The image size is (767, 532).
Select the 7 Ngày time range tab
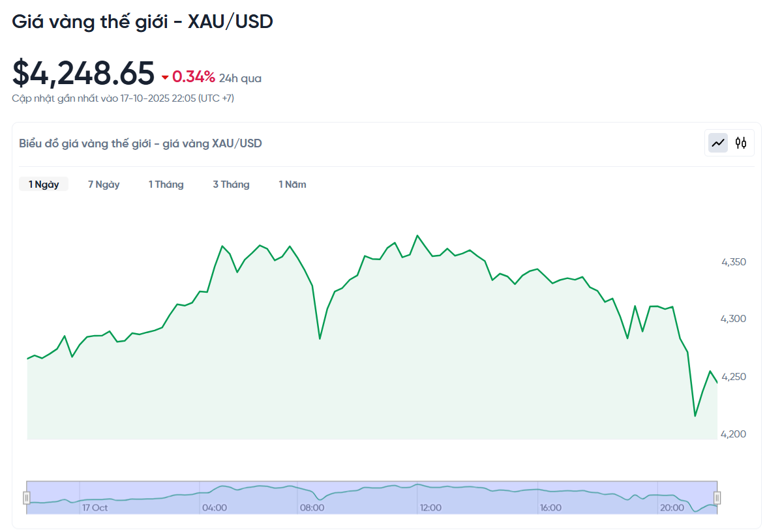point(104,185)
